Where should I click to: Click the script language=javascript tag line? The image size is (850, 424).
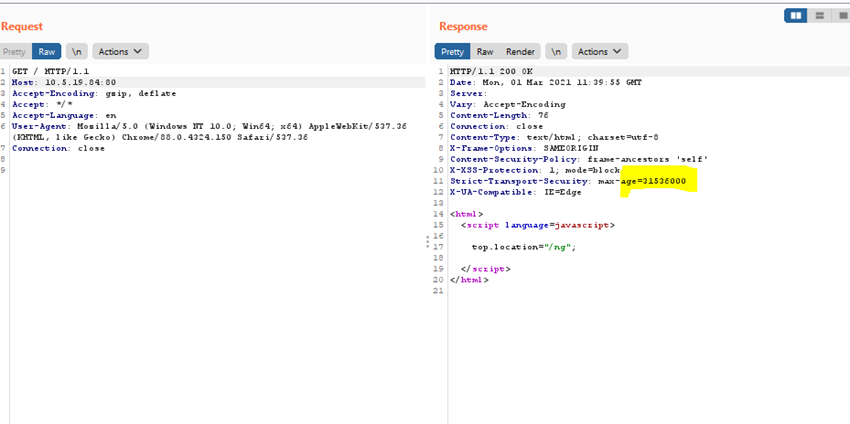coord(538,224)
